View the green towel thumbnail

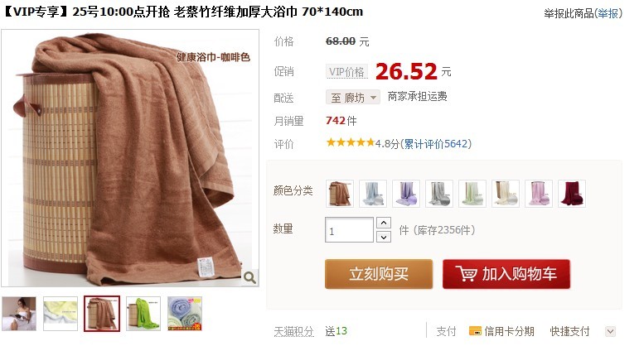pos(143,314)
